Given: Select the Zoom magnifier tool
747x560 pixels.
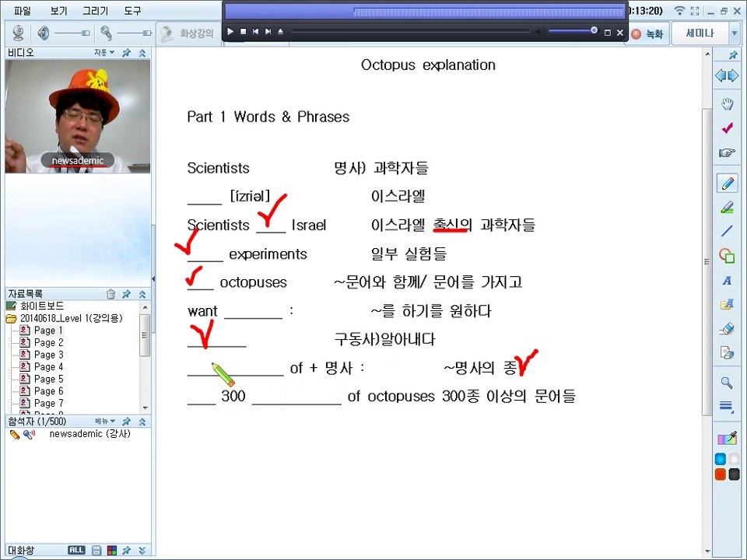Looking at the screenshot, I should [727, 383].
